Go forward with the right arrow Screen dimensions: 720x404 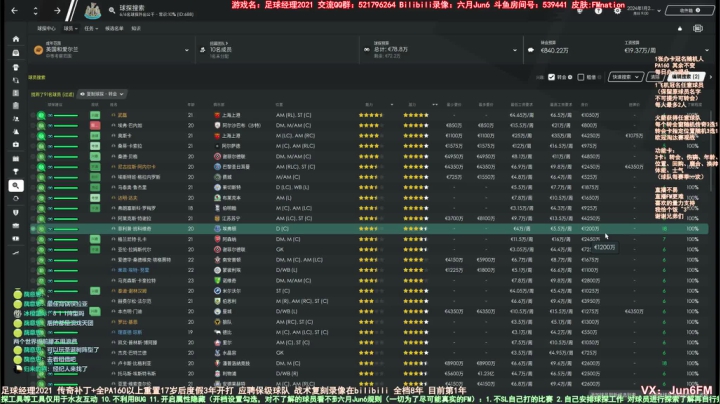point(57,11)
